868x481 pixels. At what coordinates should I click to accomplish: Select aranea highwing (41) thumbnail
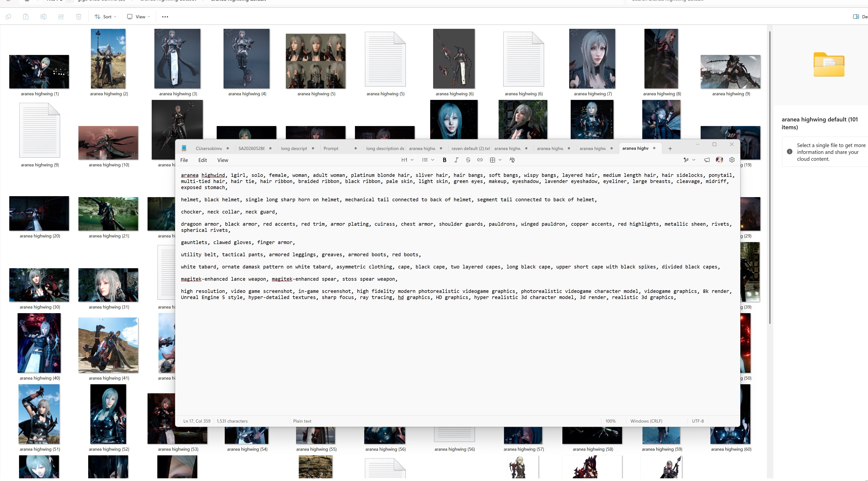point(108,345)
